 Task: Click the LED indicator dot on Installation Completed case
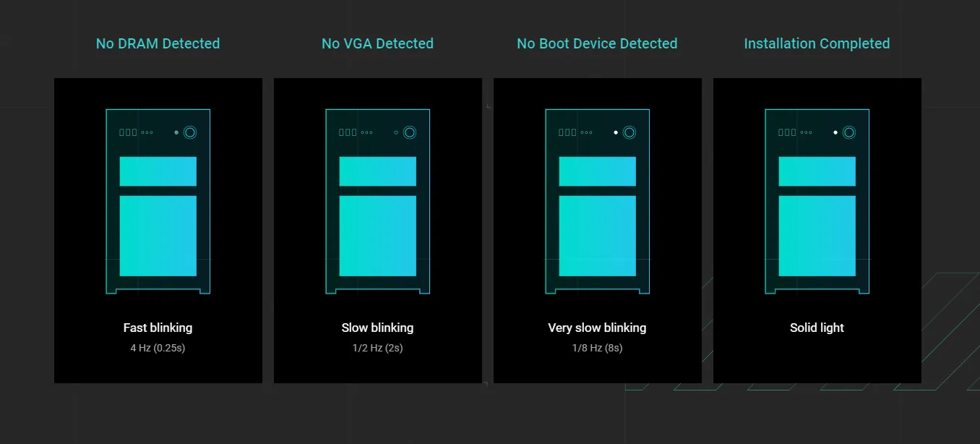pyautogui.click(x=835, y=132)
